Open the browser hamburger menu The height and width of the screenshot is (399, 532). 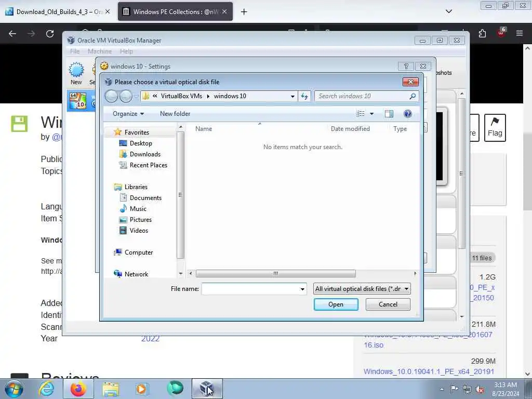(519, 33)
